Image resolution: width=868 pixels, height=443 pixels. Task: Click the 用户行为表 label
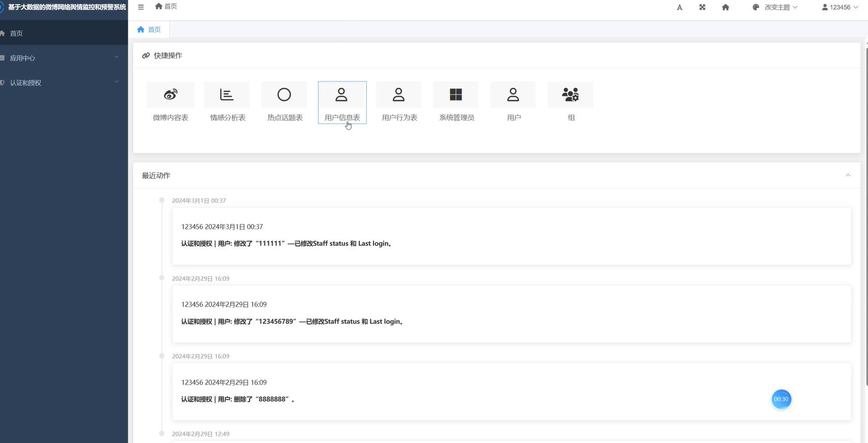tap(399, 118)
